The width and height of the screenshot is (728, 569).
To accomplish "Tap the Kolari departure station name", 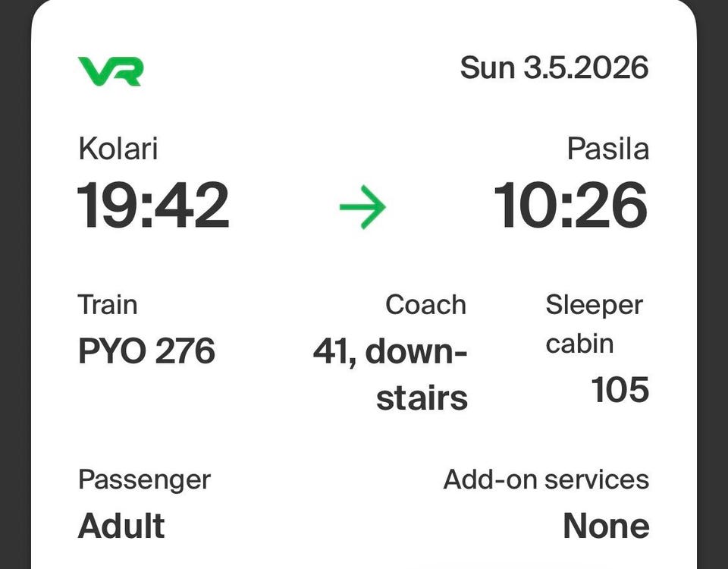I will point(118,149).
